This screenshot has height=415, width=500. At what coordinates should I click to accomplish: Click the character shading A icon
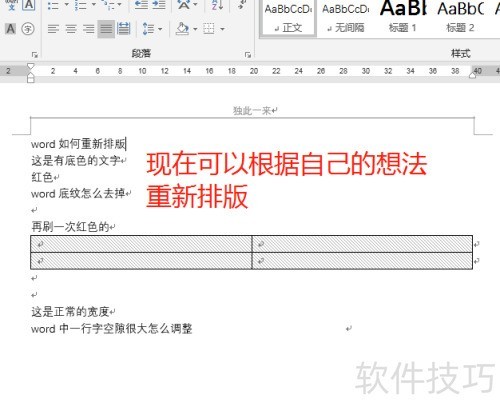pyautogui.click(x=11, y=29)
